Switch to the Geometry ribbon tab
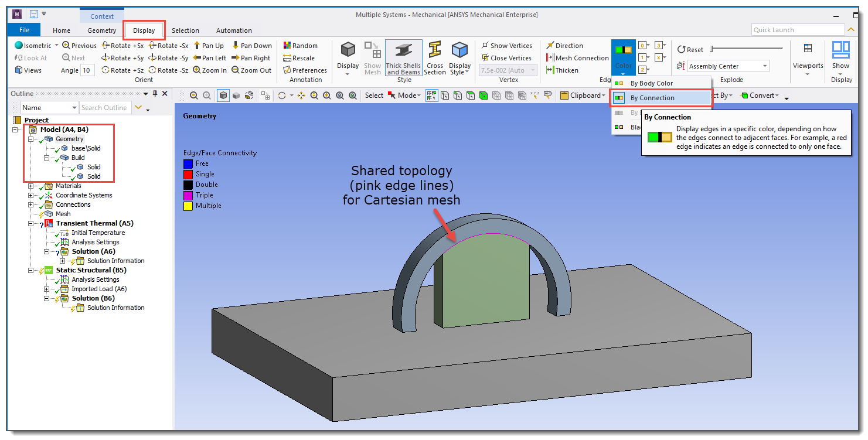Image resolution: width=868 pixels, height=440 pixels. pyautogui.click(x=102, y=30)
